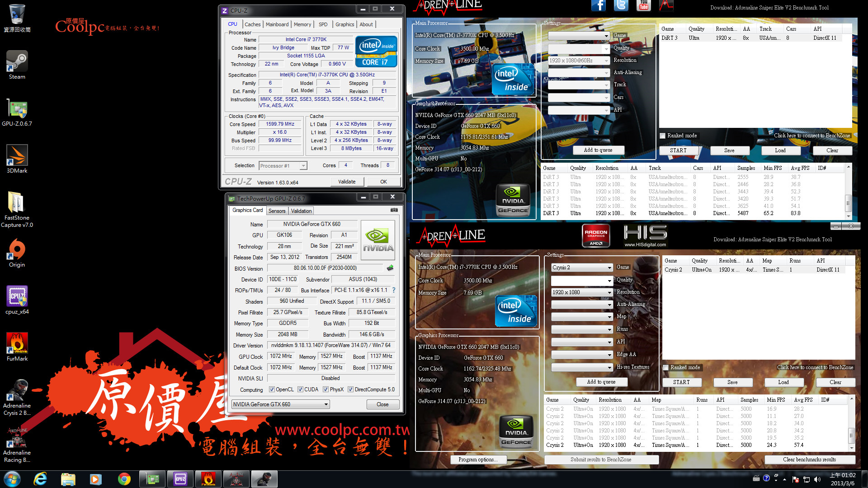Click START in the DiRT 3 benchmark window

coord(678,150)
